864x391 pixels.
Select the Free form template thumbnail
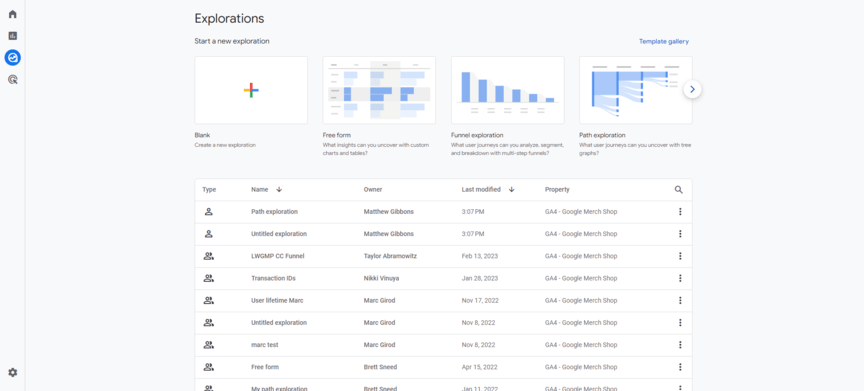[379, 90]
